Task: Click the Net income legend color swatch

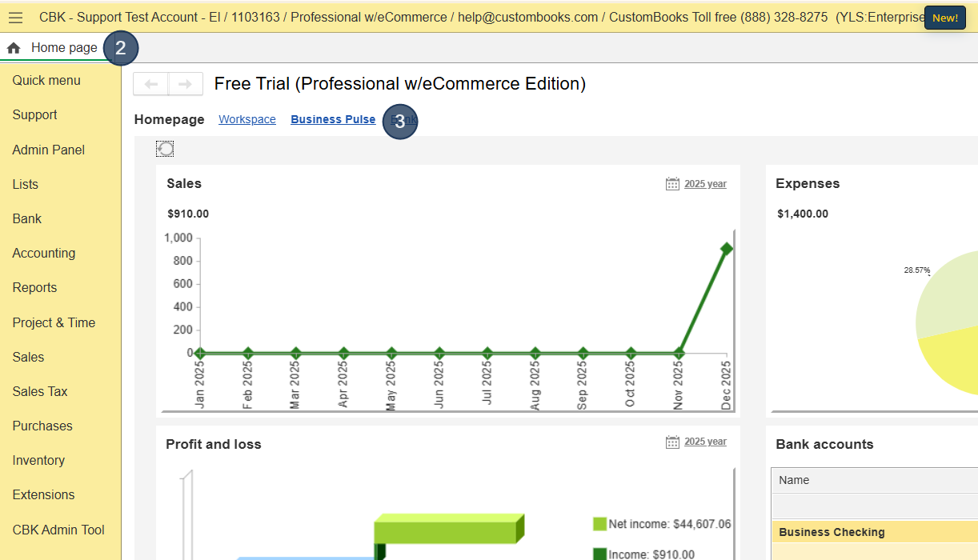Action: point(599,524)
